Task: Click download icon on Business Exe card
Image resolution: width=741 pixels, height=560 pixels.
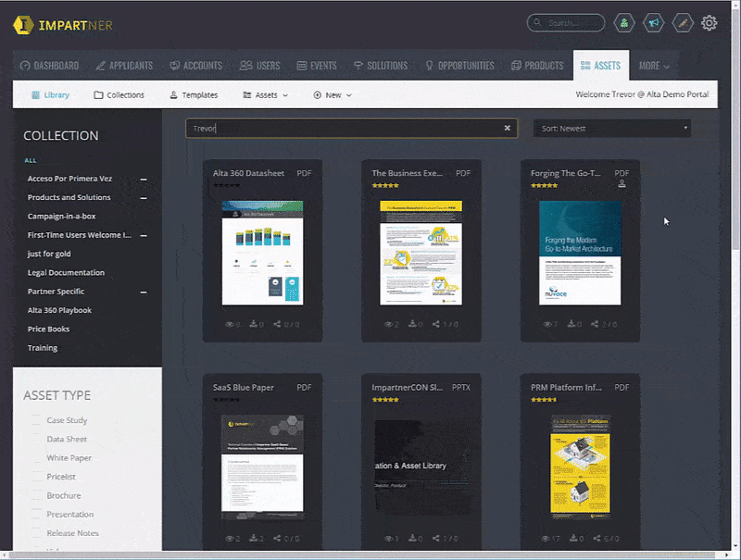Action: point(412,324)
